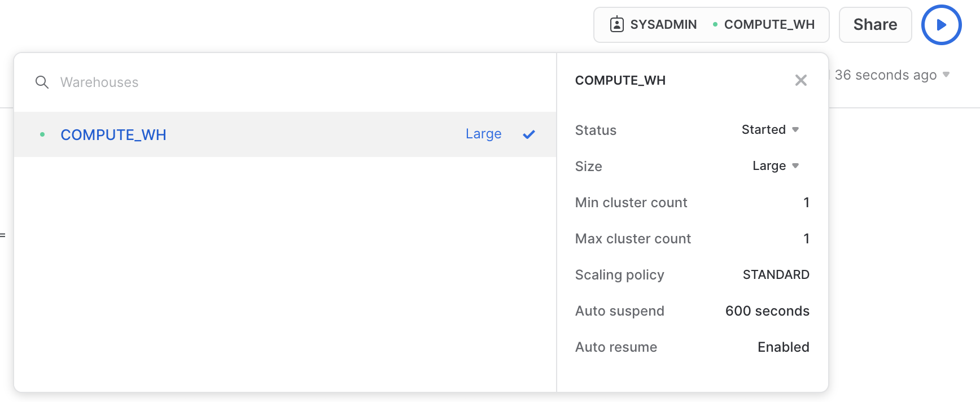
Task: Focus the Warehouses search field
Action: coord(285,82)
